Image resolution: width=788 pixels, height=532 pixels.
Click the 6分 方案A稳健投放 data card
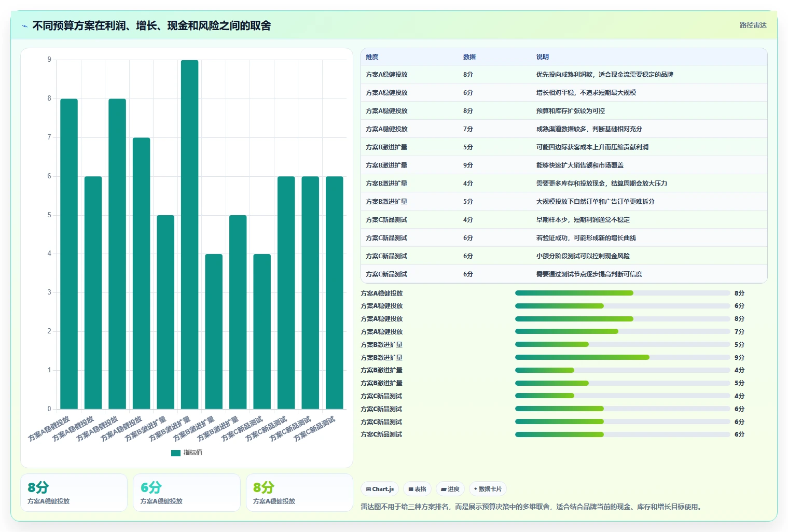pos(187,493)
